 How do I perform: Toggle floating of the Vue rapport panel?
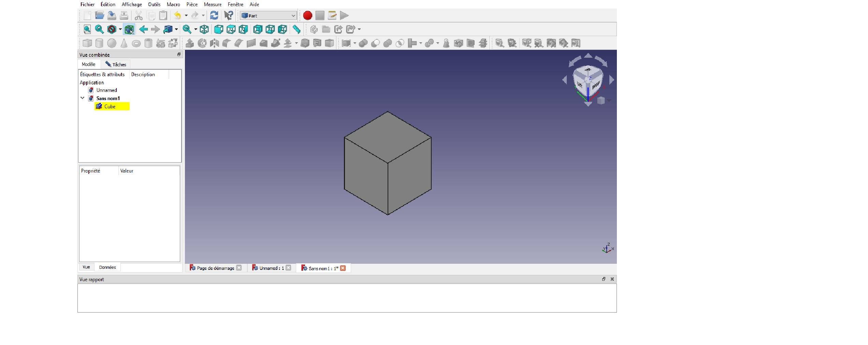pos(604,279)
